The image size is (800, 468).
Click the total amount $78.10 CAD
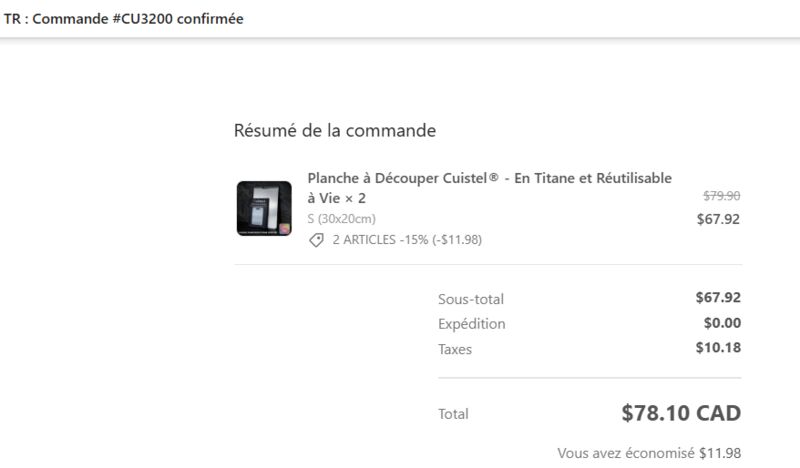click(x=681, y=413)
